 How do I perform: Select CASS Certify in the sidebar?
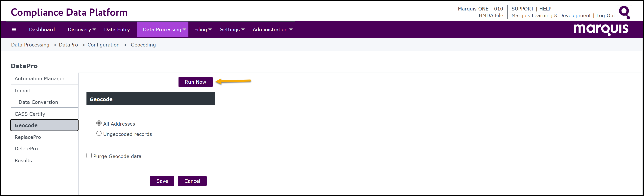[x=30, y=114]
